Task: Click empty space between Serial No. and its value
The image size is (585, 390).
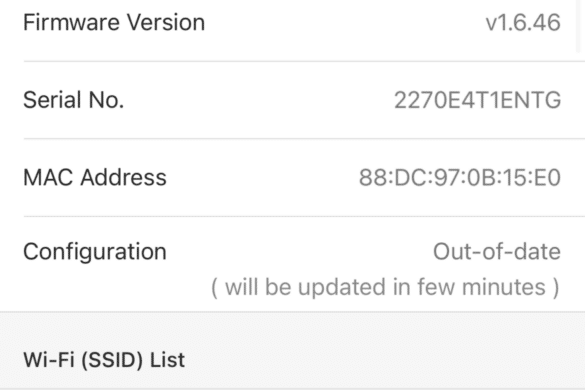Action: click(x=259, y=100)
